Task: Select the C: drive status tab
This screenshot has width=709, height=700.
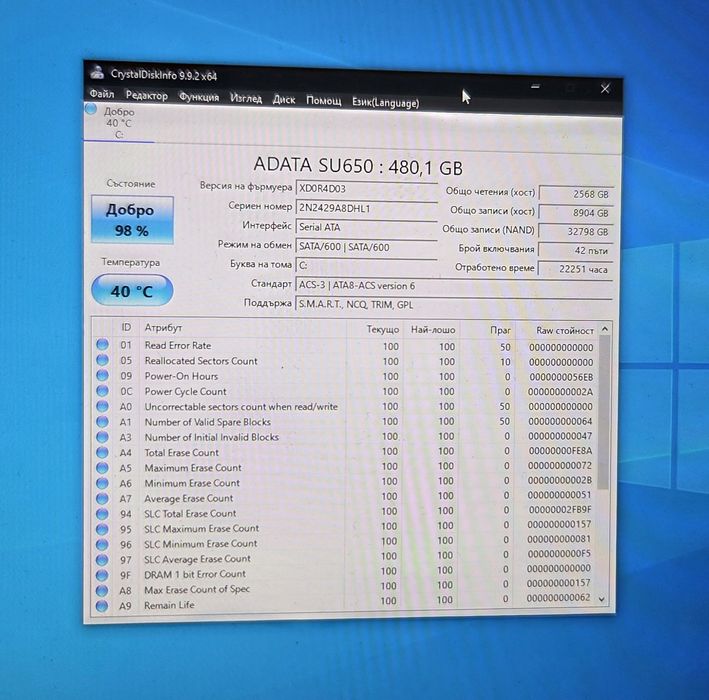Action: tap(118, 123)
